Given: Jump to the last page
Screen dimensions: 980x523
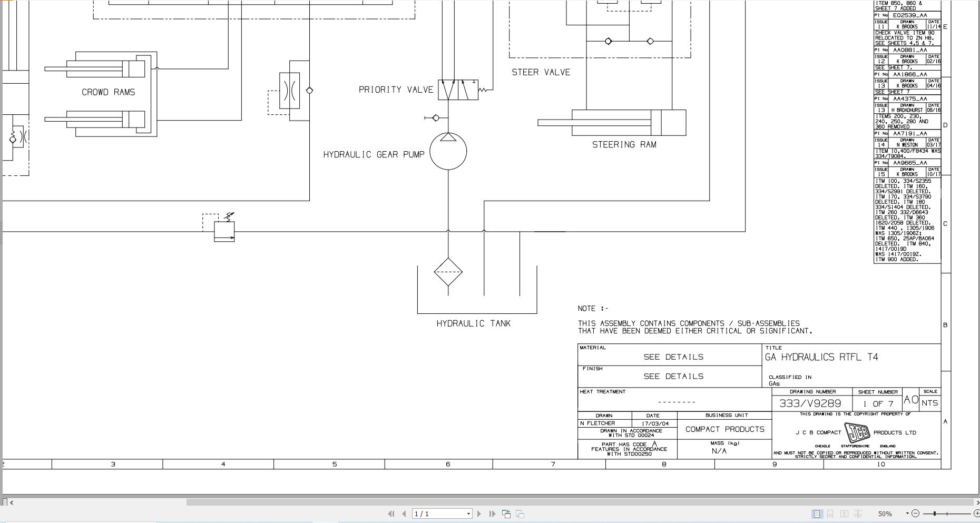Looking at the screenshot, I should coord(493,514).
